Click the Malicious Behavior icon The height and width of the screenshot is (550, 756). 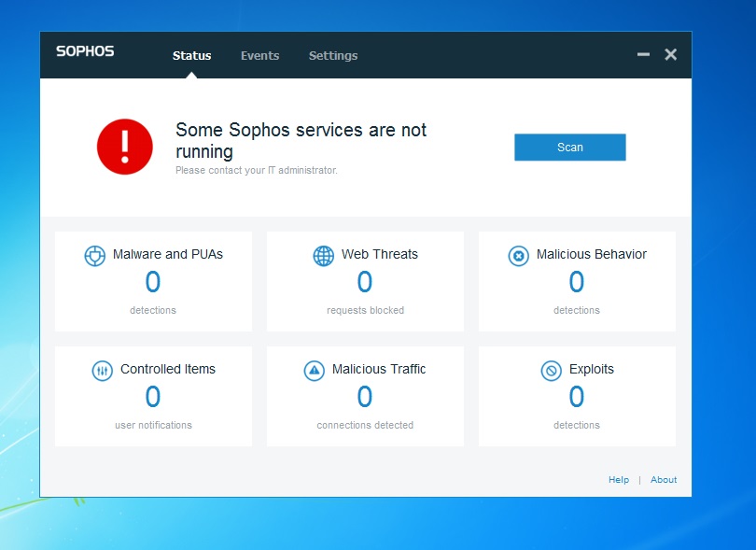pyautogui.click(x=519, y=256)
